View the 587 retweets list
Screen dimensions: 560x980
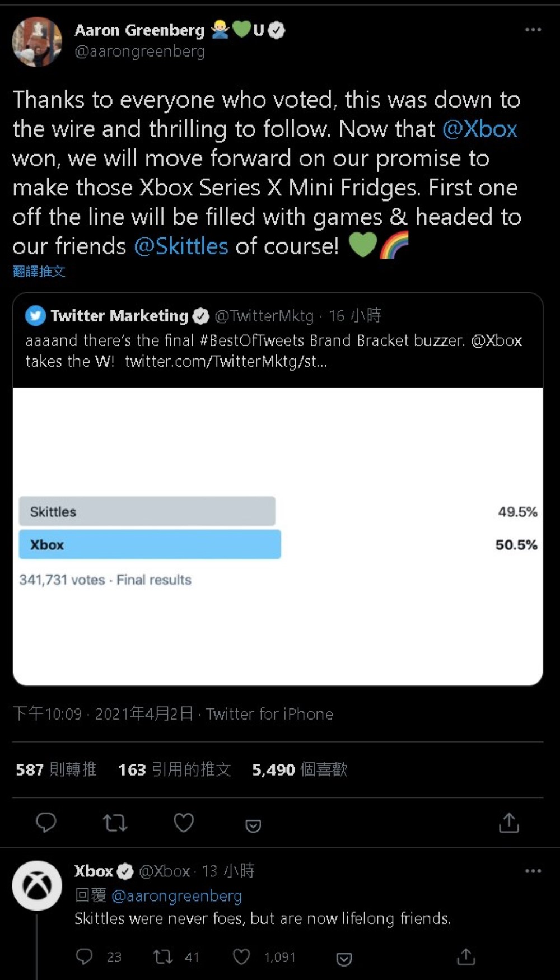[x=56, y=769]
